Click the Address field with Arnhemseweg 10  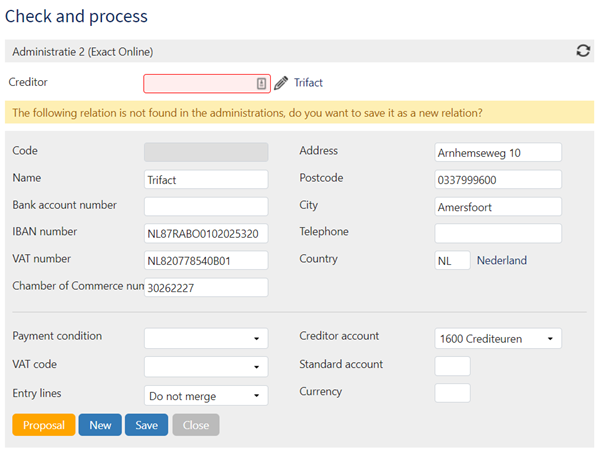[x=498, y=153]
